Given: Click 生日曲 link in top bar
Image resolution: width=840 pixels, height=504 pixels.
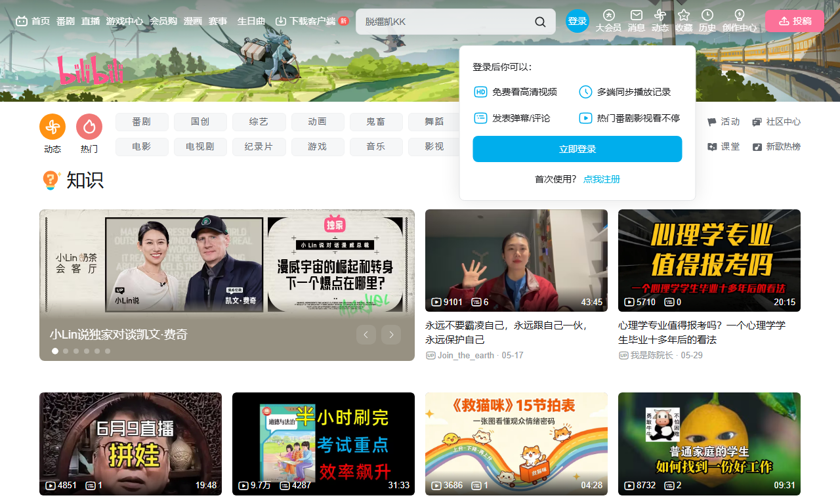Looking at the screenshot, I should (x=251, y=21).
